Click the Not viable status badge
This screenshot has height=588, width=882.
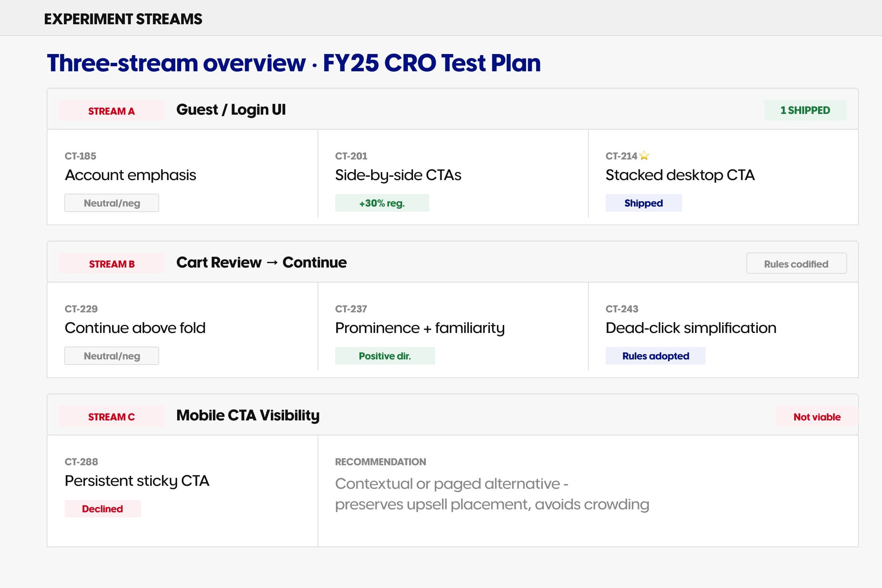coord(817,417)
